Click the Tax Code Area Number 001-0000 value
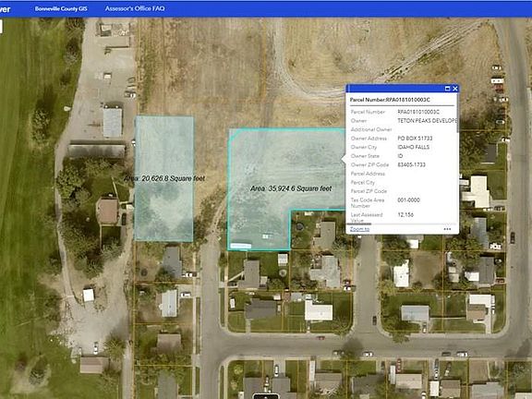The height and width of the screenshot is (399, 532). [408, 200]
